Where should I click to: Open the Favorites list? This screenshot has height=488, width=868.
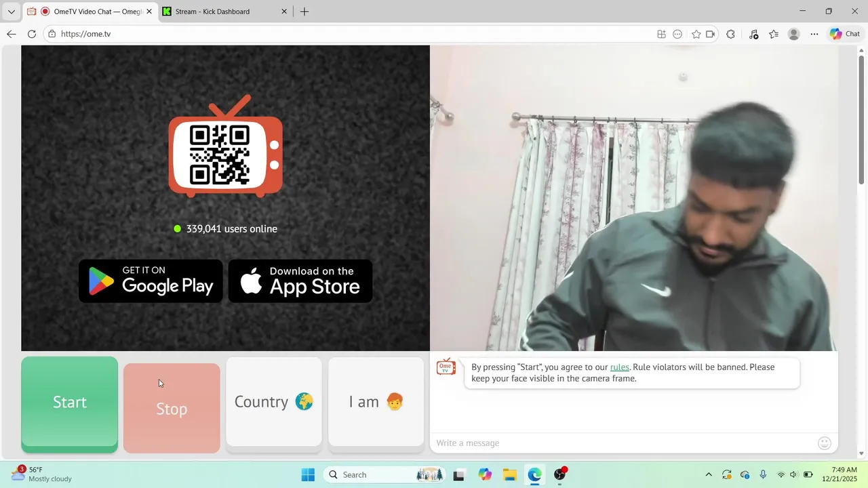[774, 34]
